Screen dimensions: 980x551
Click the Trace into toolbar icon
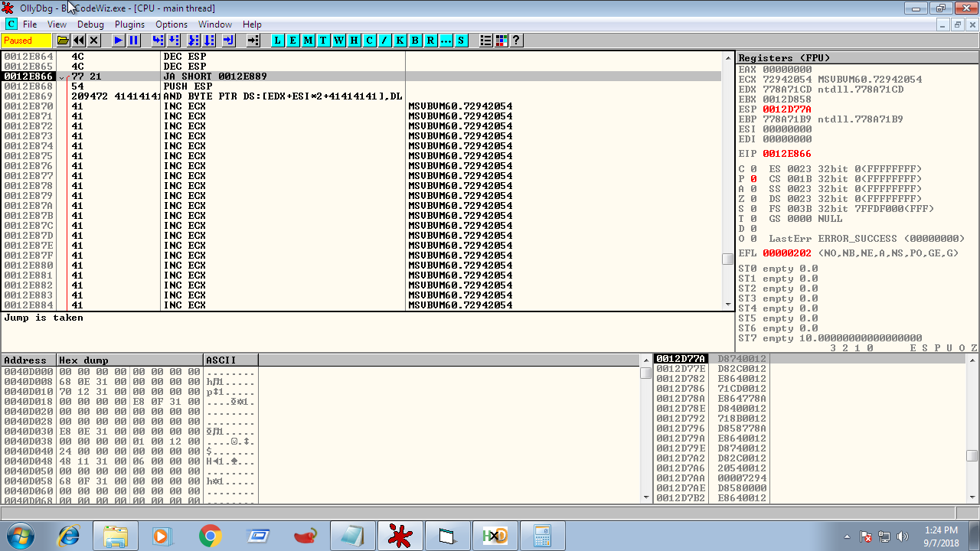[x=194, y=41]
